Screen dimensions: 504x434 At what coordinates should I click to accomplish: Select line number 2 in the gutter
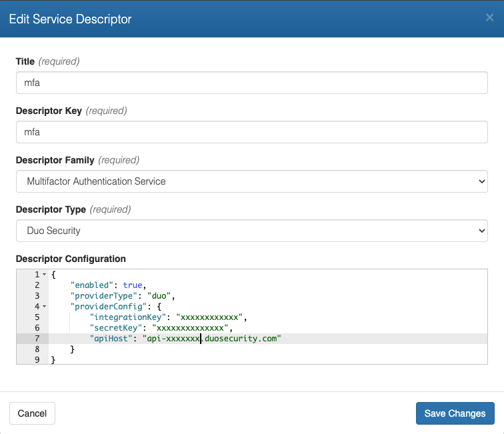[37, 285]
